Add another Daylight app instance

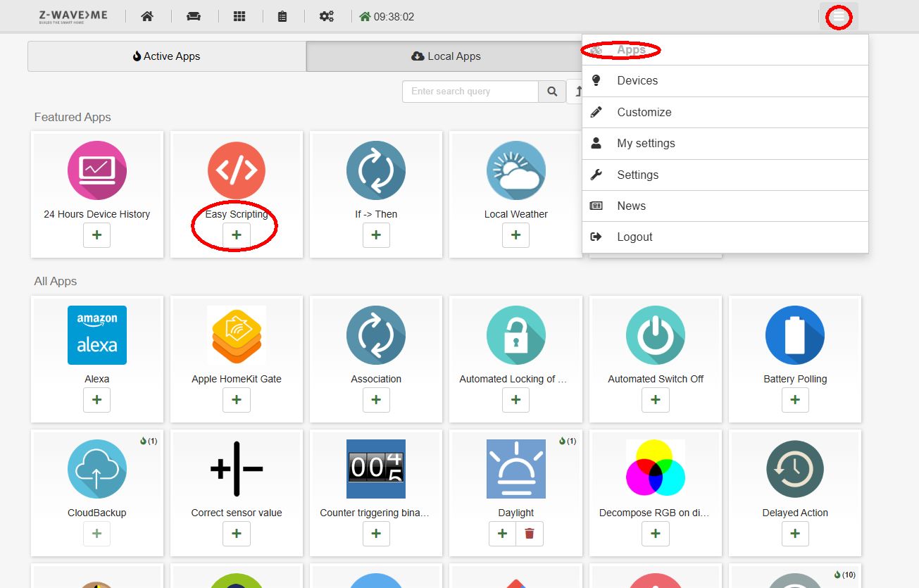tap(503, 534)
